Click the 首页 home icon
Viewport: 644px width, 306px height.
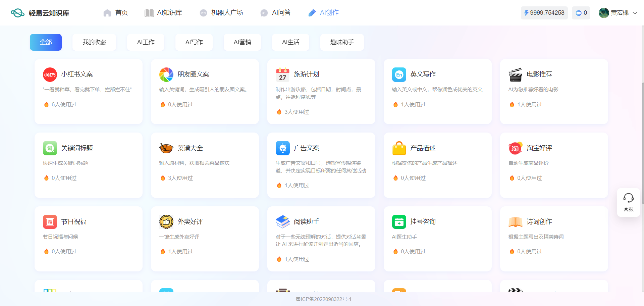tap(107, 13)
